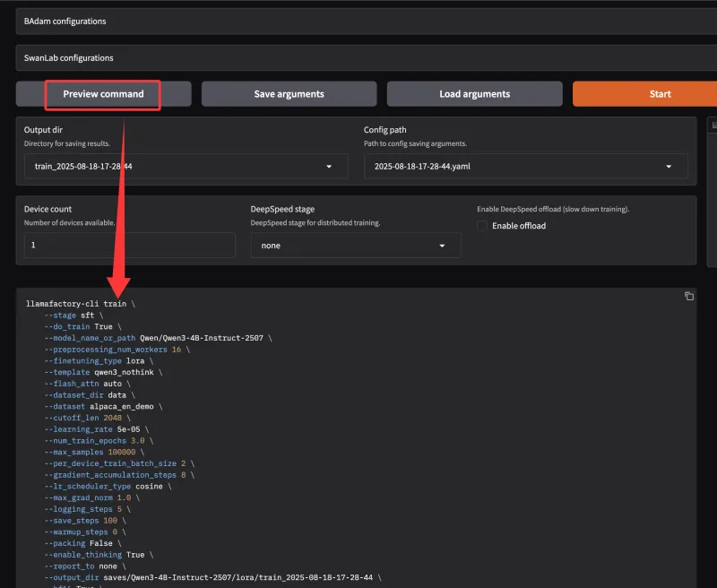
Task: Enable the offload checkbox
Action: [482, 226]
